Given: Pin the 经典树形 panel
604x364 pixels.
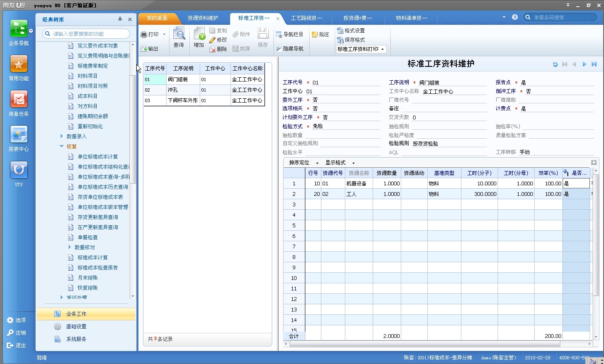Looking at the screenshot, I should [120, 19].
